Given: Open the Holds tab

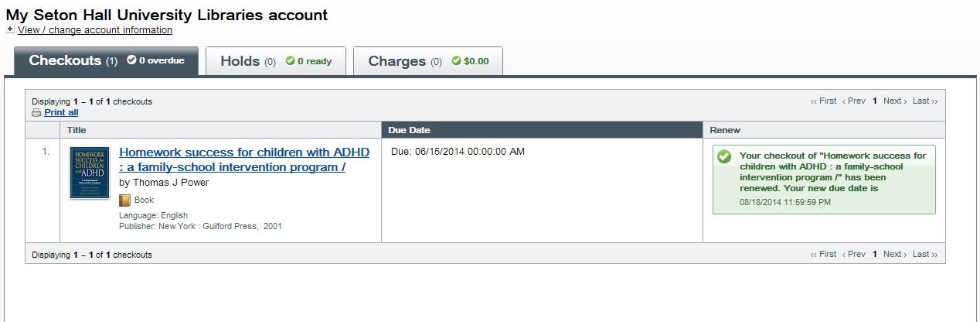Looking at the screenshot, I should click(x=275, y=61).
